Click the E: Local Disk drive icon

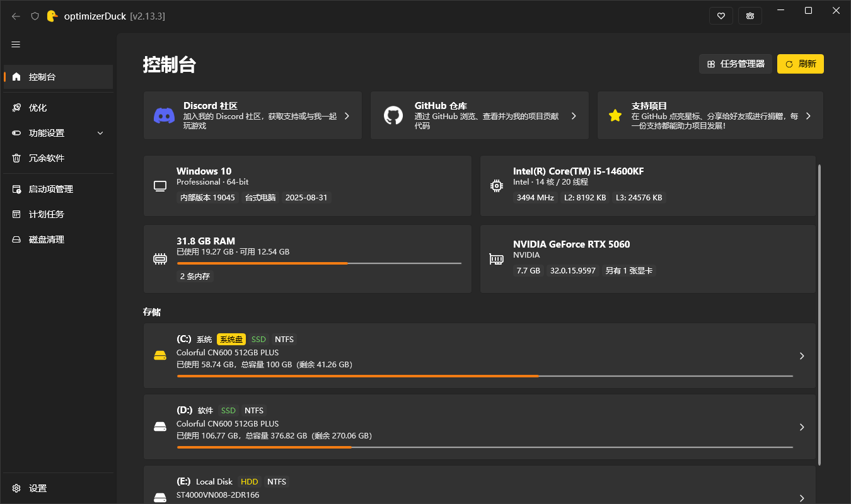160,498
